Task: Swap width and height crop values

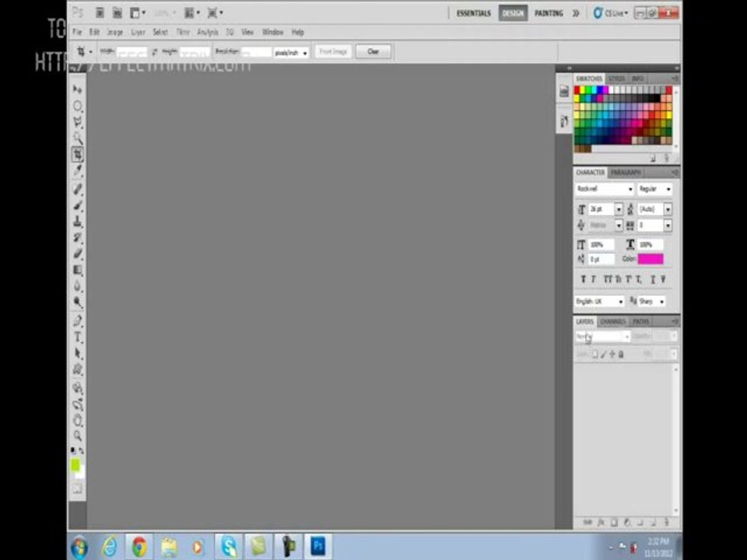Action: [x=154, y=51]
